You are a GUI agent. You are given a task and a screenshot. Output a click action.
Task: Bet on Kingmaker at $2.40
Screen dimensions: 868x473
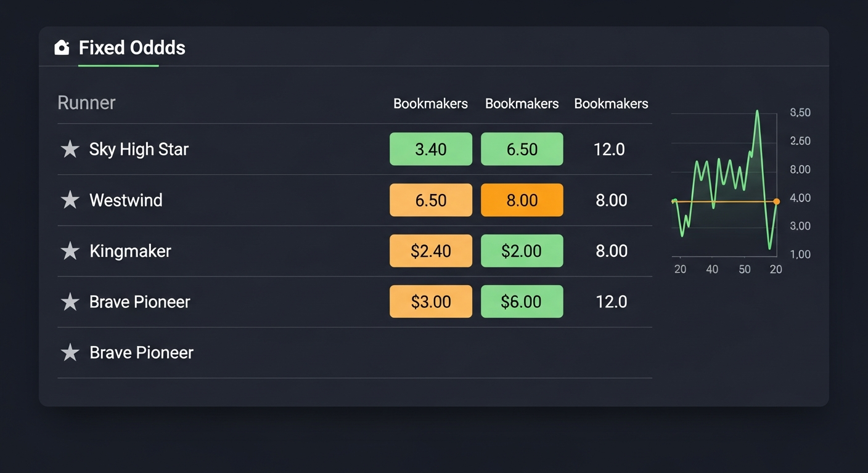coord(430,251)
